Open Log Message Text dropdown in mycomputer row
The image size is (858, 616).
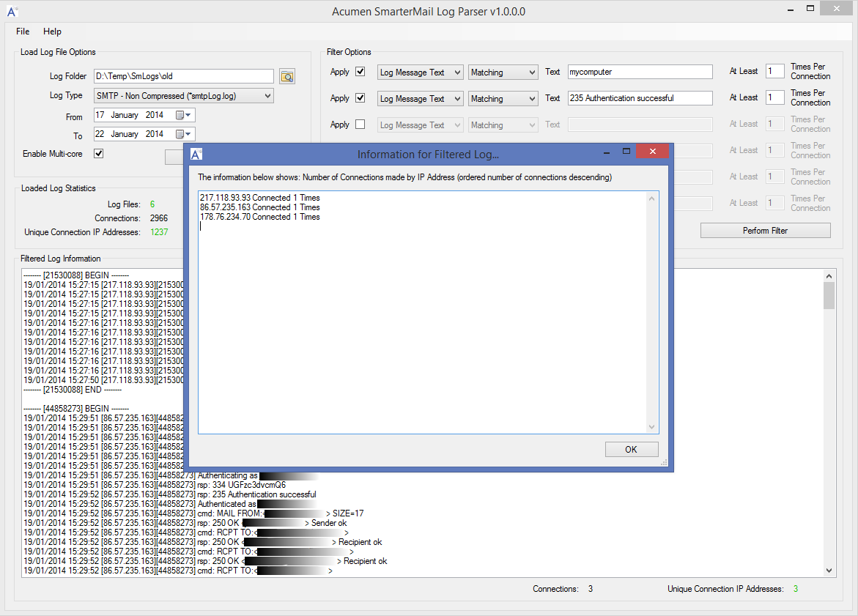tap(421, 73)
